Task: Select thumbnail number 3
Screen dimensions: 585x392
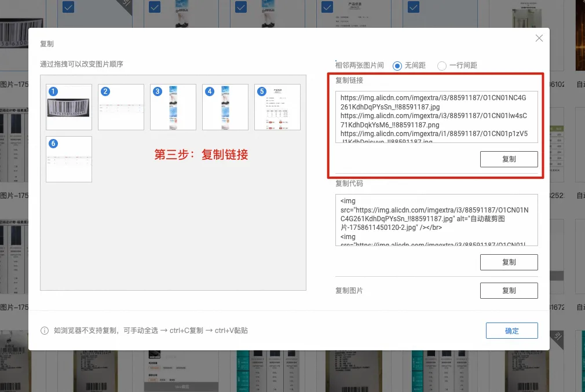Action: pyautogui.click(x=173, y=107)
